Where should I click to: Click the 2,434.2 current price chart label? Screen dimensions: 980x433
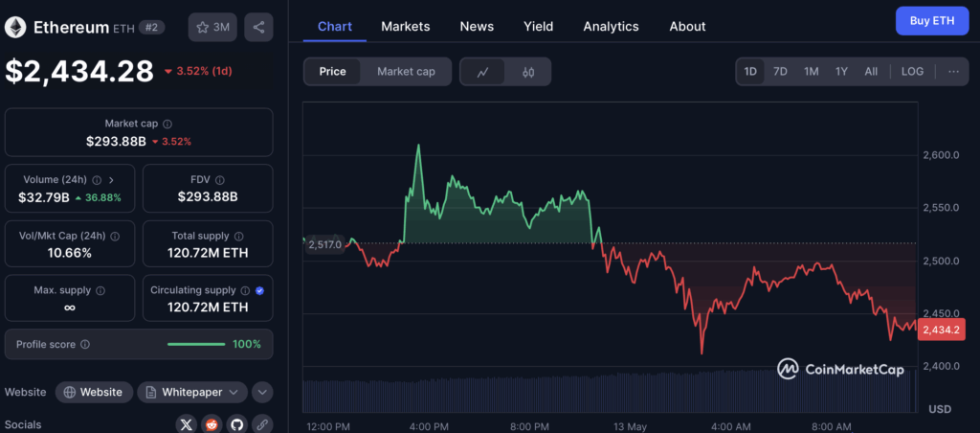click(942, 330)
